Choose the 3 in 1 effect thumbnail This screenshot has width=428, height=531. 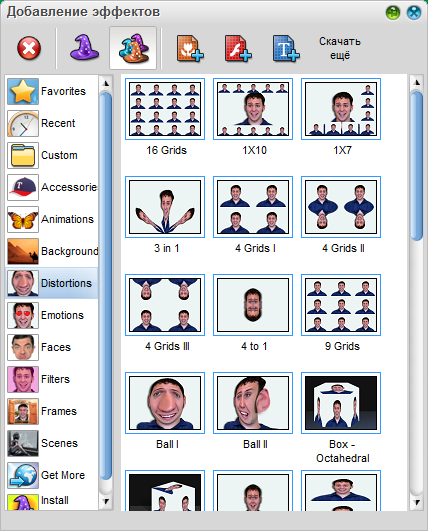(x=165, y=207)
